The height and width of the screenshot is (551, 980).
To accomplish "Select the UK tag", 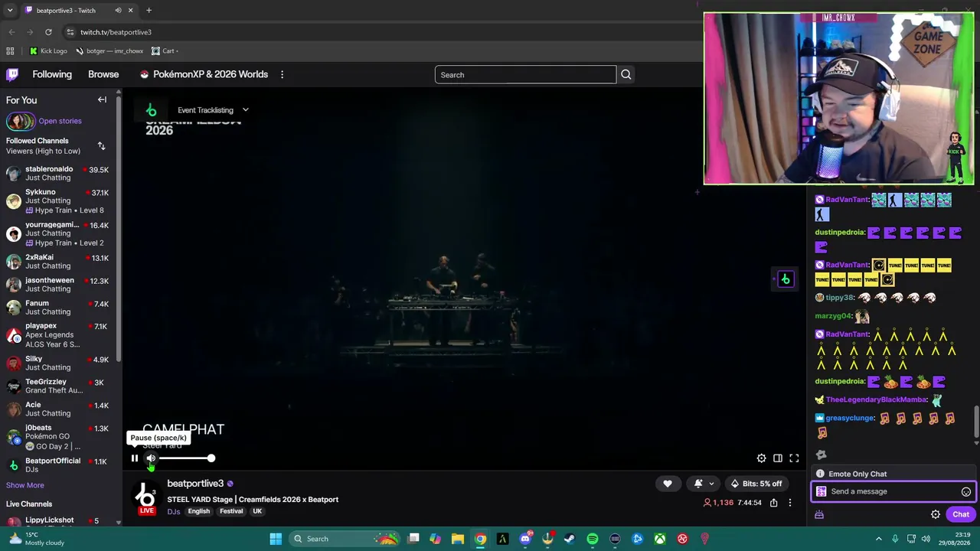I will (257, 511).
